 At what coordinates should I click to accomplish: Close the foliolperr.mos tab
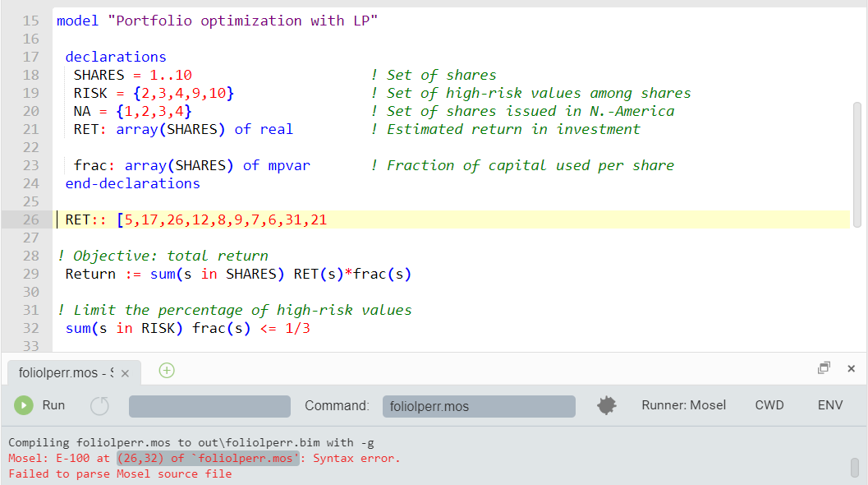click(125, 372)
